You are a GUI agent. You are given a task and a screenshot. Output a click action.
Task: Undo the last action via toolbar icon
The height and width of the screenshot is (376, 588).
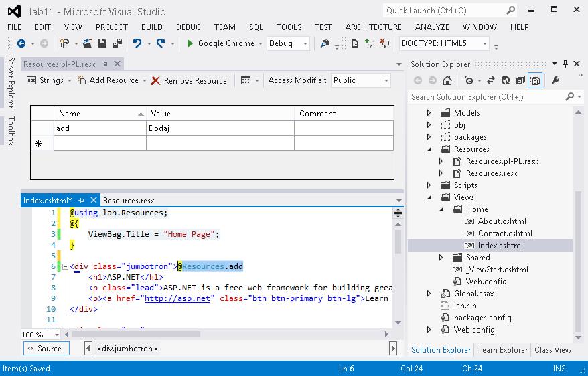pyautogui.click(x=137, y=43)
